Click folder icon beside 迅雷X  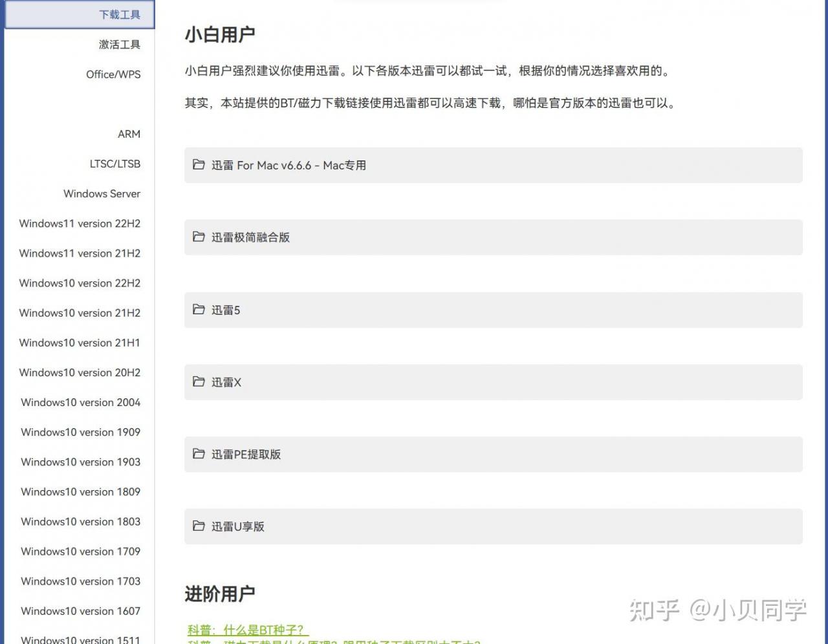[x=199, y=381]
